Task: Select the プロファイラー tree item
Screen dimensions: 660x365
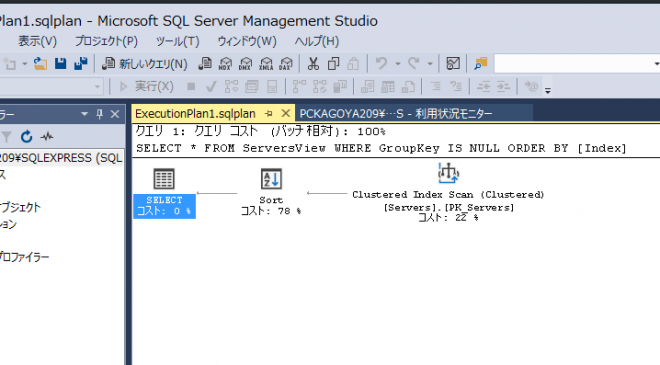Action: pos(24,257)
